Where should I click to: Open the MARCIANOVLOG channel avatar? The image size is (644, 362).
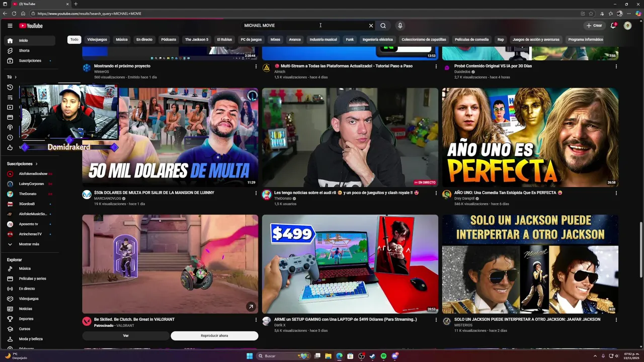coord(87,195)
